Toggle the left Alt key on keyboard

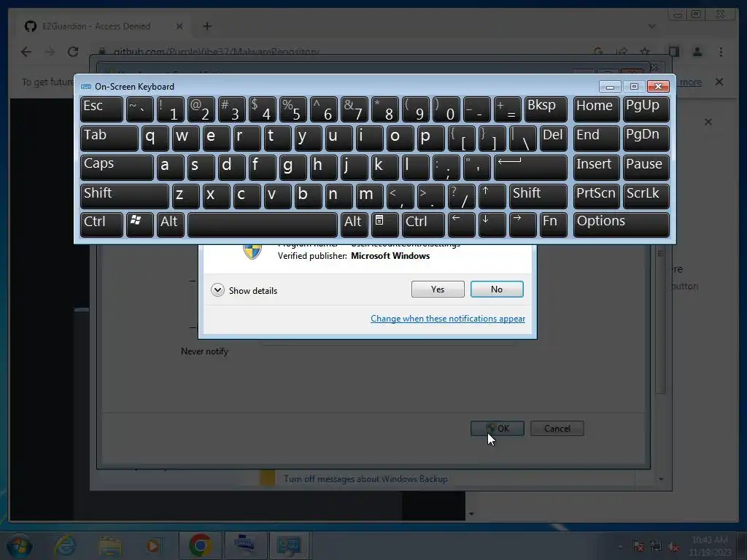coord(170,225)
